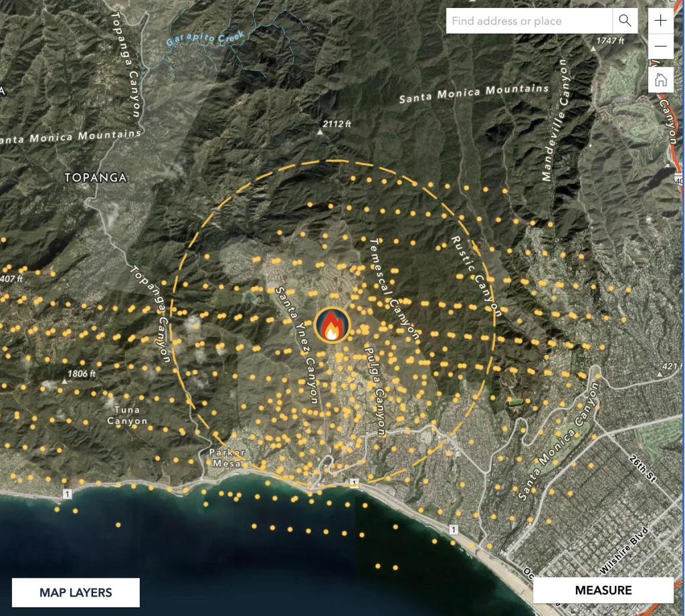
Task: Click Route 1 shield below Pulga Canyon
Action: (353, 482)
